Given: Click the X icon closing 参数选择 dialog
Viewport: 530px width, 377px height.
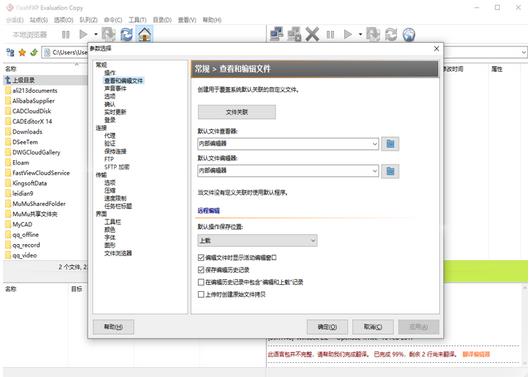Looking at the screenshot, I should (436, 49).
